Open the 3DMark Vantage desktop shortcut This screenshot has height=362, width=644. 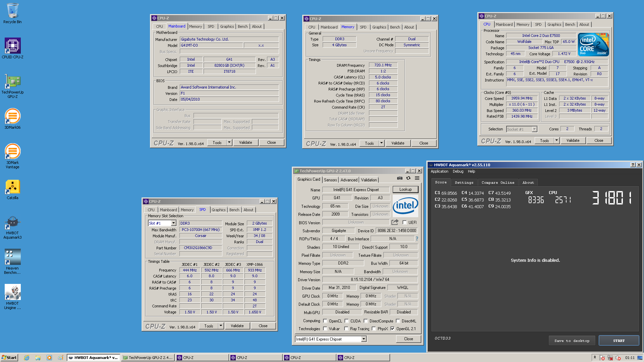[12, 156]
